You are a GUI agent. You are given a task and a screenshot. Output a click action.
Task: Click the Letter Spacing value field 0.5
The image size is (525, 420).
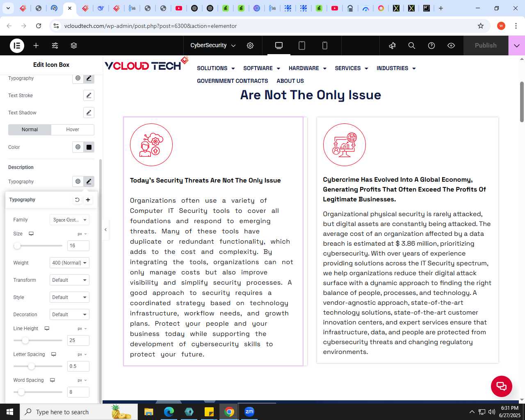point(78,366)
